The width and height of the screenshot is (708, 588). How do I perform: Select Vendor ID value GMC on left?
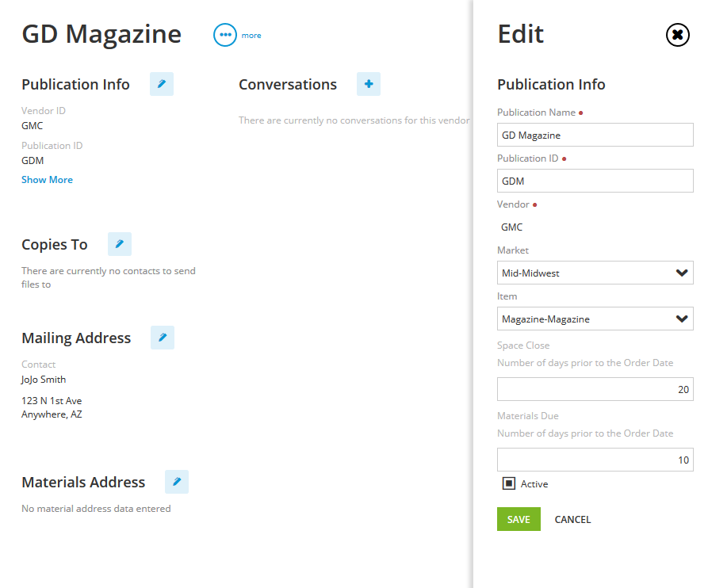pos(32,126)
